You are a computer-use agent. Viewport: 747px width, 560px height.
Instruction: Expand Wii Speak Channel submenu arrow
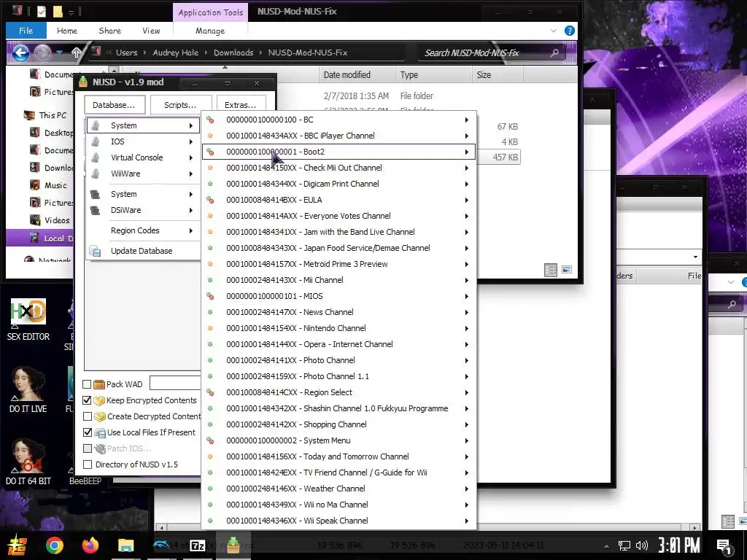click(x=467, y=521)
